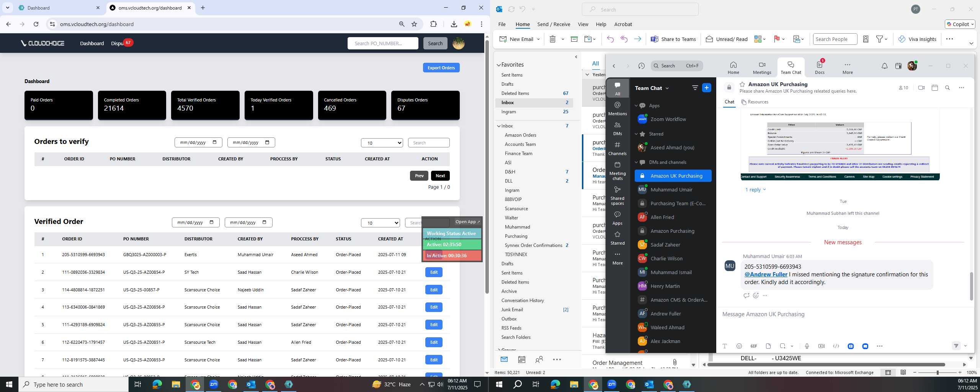This screenshot has width=980, height=392.
Task: Open Channels in the Zoom sidebar
Action: pyautogui.click(x=617, y=148)
